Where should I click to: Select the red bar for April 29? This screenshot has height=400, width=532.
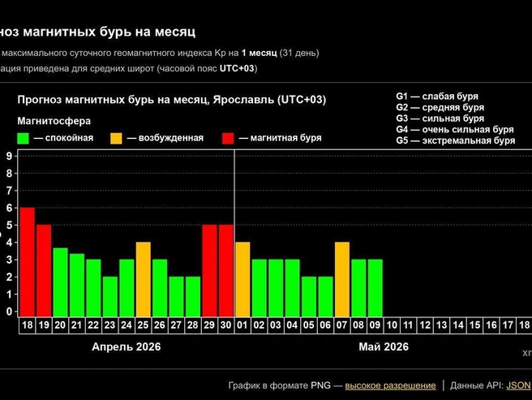pos(209,270)
